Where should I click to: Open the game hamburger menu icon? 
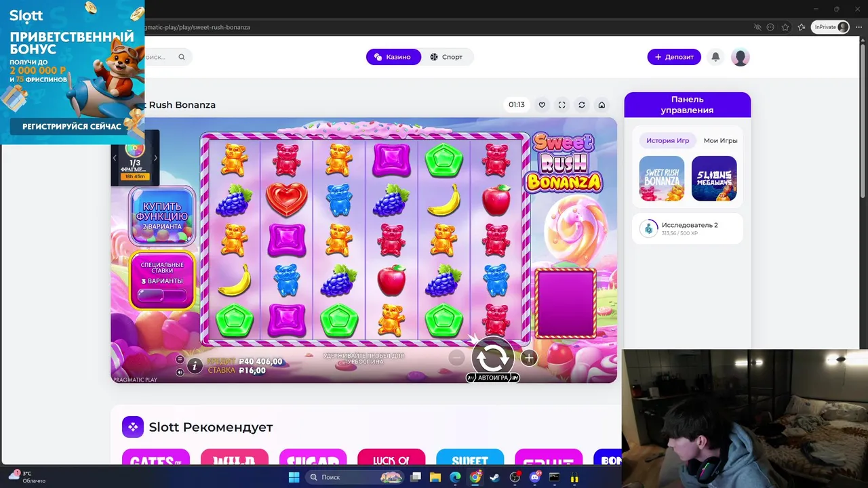[180, 359]
